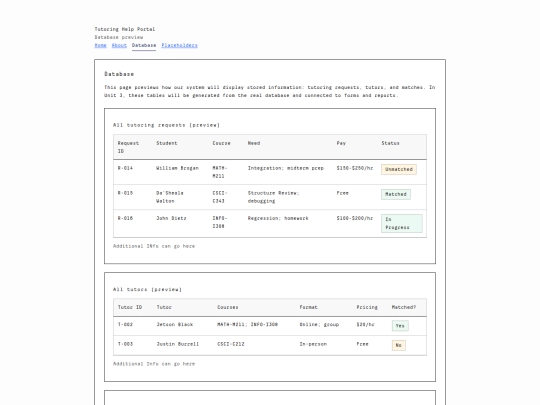
Task: Open the Placeholders navigation link
Action: click(x=179, y=45)
